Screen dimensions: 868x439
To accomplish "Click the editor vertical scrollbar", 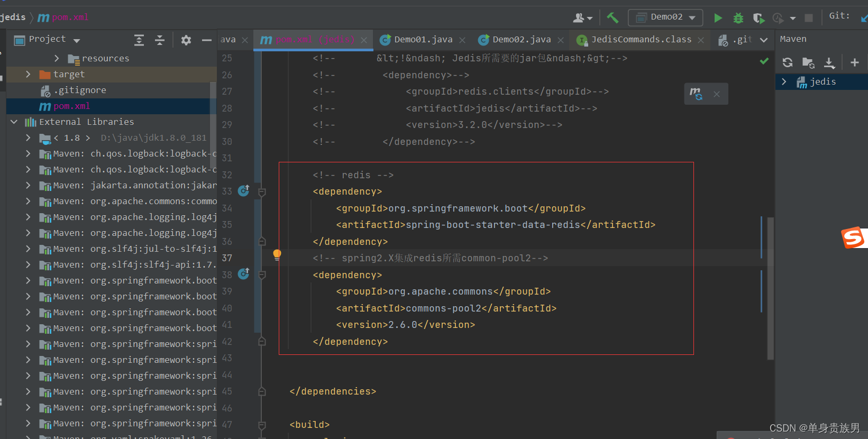I will (771, 288).
